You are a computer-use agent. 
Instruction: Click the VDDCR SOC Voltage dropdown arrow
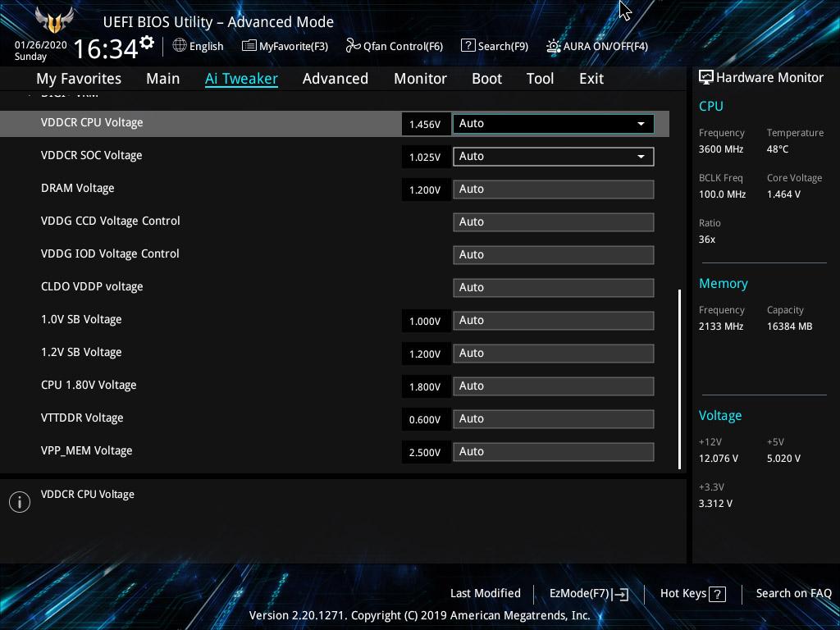[641, 157]
